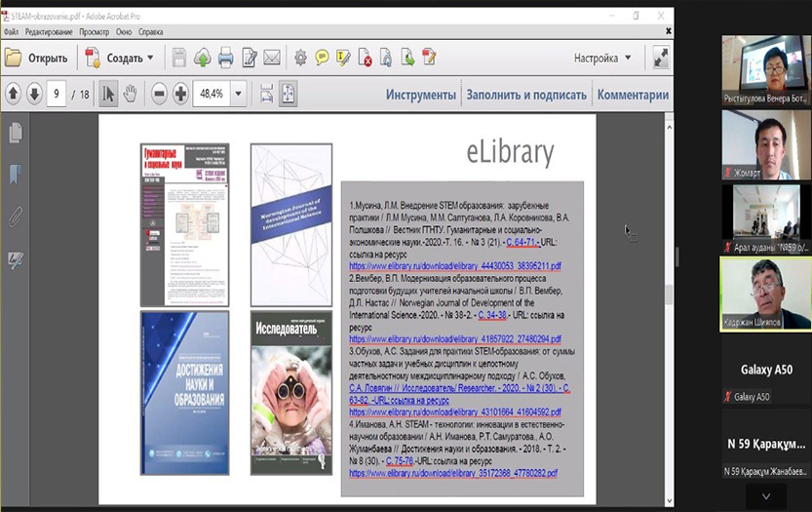Click the Открыть (Open) folder button
812x512 pixels.
tap(37, 58)
